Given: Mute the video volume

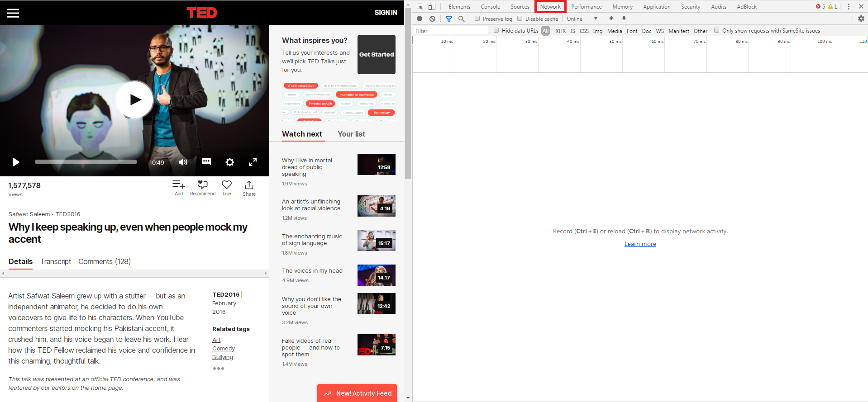Looking at the screenshot, I should pyautogui.click(x=183, y=162).
